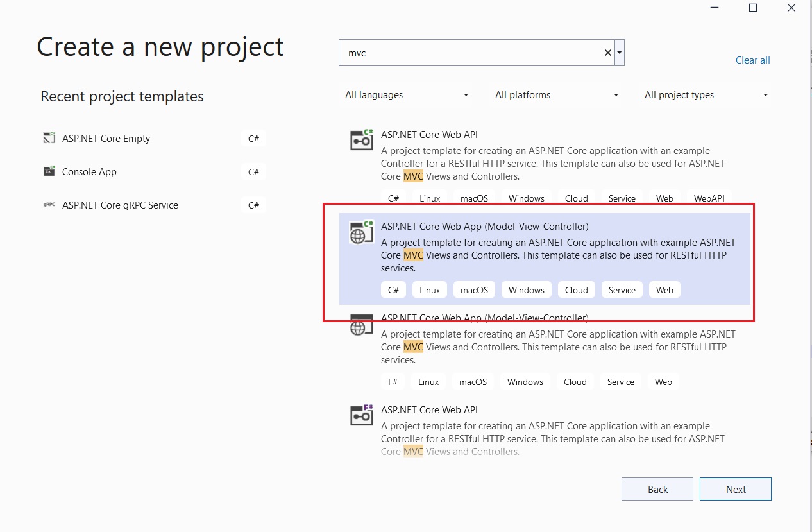This screenshot has width=812, height=532.
Task: Click the Cloud tag on the selected MVC template
Action: coord(577,290)
